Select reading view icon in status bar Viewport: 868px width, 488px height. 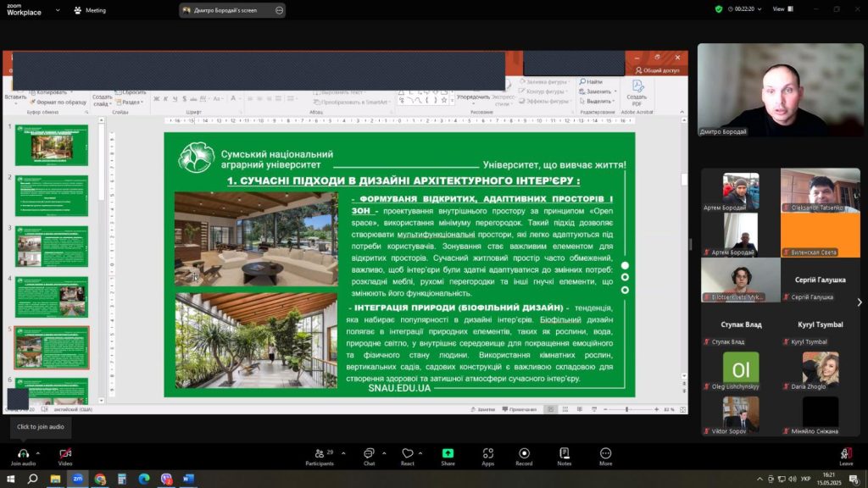[x=580, y=409]
